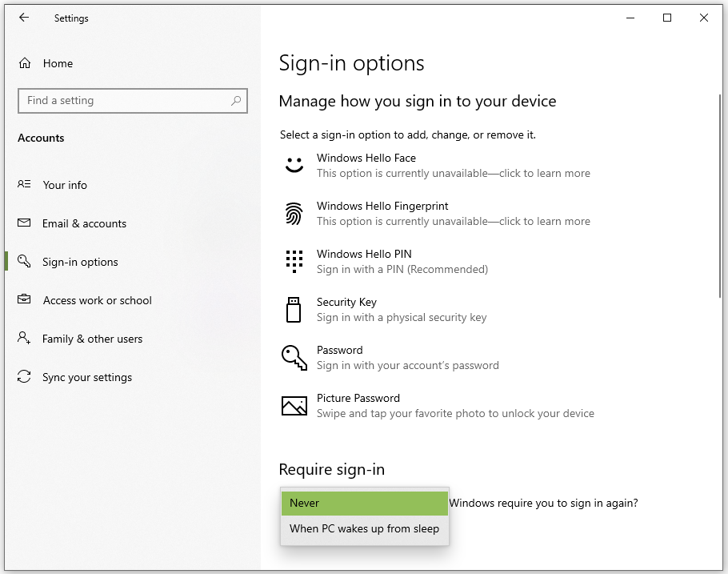Click 'Manage how you sign in to your device'
This screenshot has width=728, height=574.
pos(418,102)
